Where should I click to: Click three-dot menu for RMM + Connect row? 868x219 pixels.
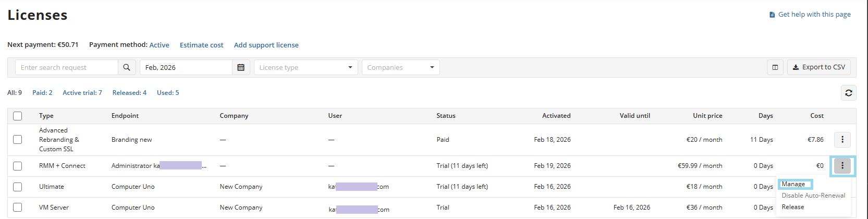point(842,166)
